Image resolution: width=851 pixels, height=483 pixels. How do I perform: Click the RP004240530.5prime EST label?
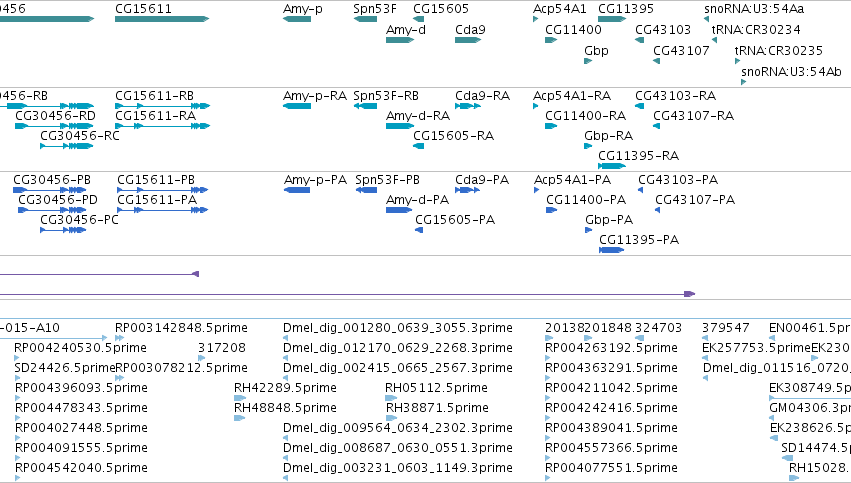pos(80,348)
